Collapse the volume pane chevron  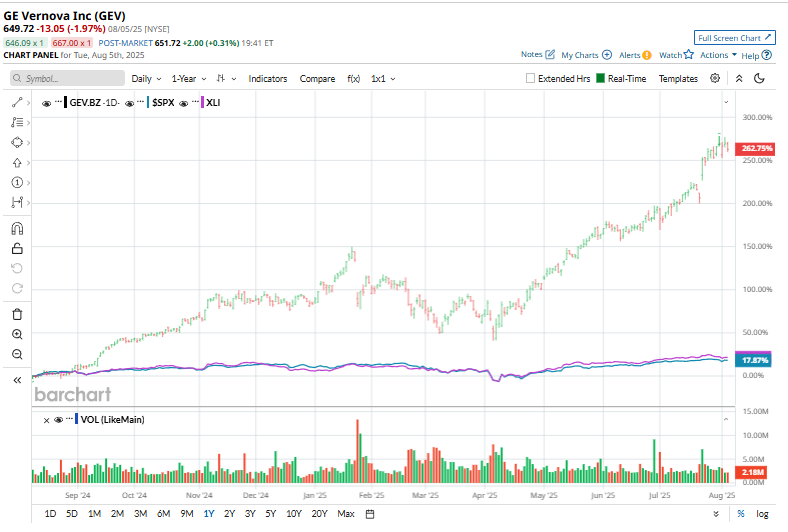726,419
